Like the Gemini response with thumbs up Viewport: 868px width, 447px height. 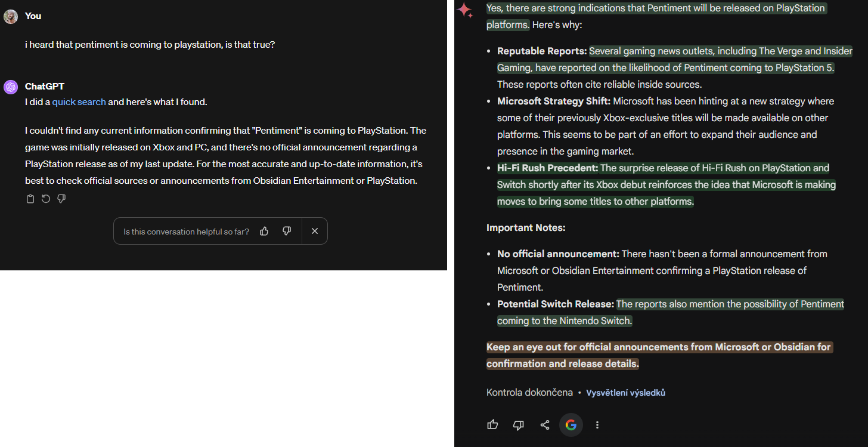(492, 425)
